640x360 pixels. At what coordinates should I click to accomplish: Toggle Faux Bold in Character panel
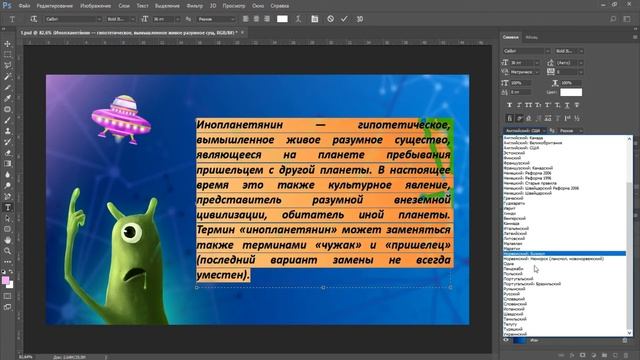coord(509,105)
